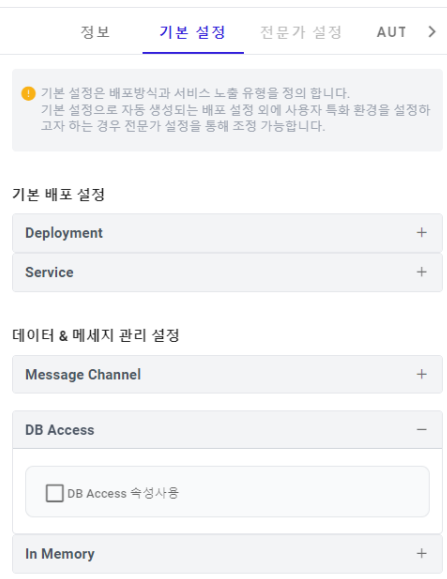Open the 전문가 설정 tab

tap(301, 32)
